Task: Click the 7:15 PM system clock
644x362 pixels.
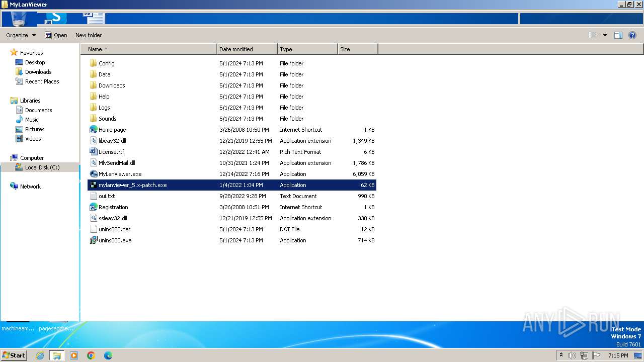Action: coord(618,355)
